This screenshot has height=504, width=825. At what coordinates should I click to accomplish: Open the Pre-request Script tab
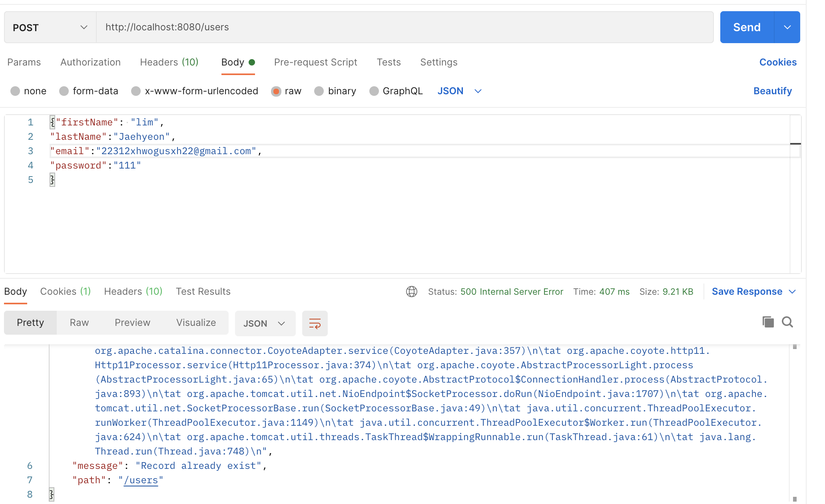[315, 62]
